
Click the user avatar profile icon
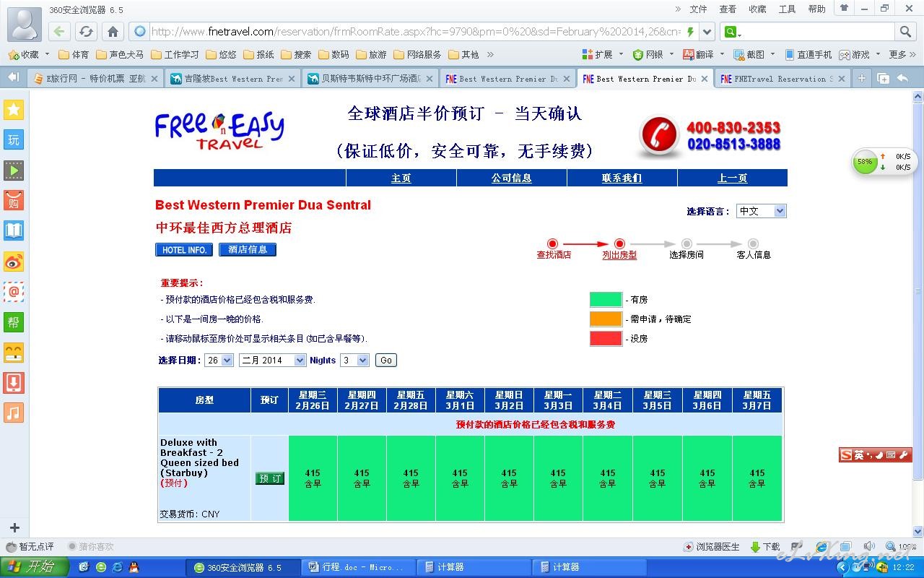pos(25,24)
